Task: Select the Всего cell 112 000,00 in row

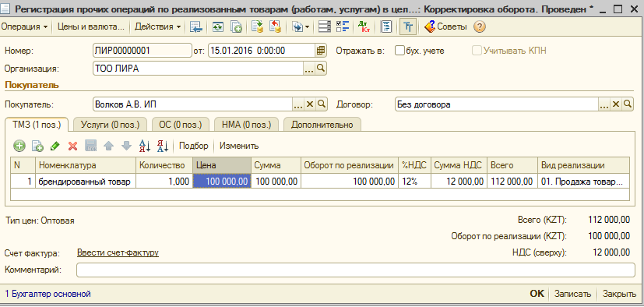Action: tap(512, 182)
